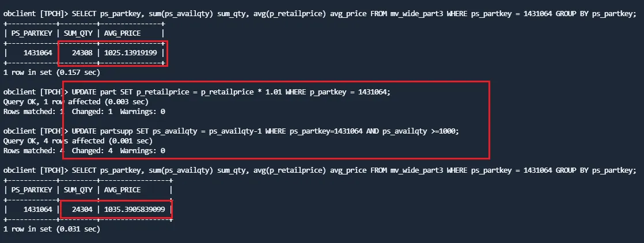The image size is (644, 243).
Task: Click the 24308 sum quantity value
Action: coord(82,52)
